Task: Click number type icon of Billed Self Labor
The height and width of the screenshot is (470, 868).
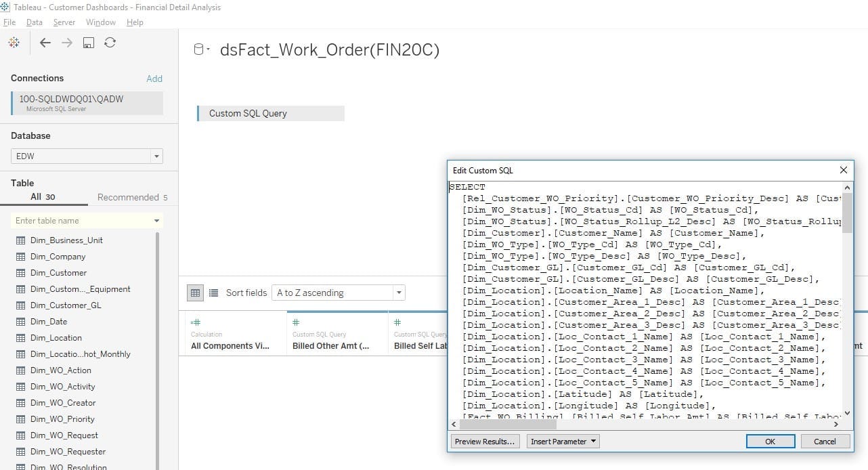Action: pyautogui.click(x=397, y=322)
